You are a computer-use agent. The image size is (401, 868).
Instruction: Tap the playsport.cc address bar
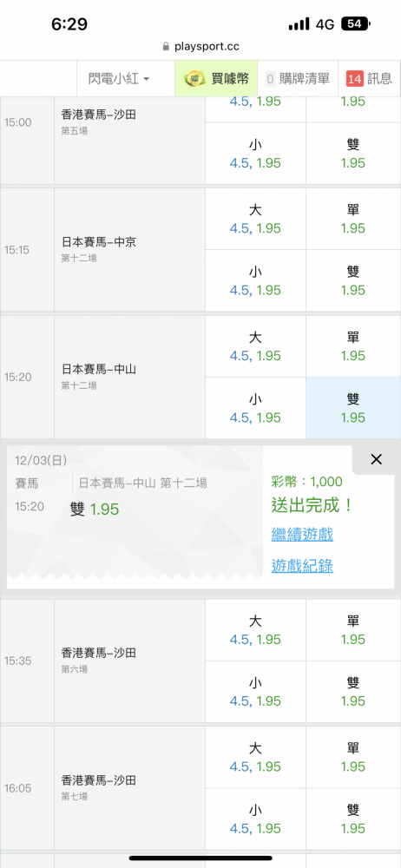(x=200, y=47)
